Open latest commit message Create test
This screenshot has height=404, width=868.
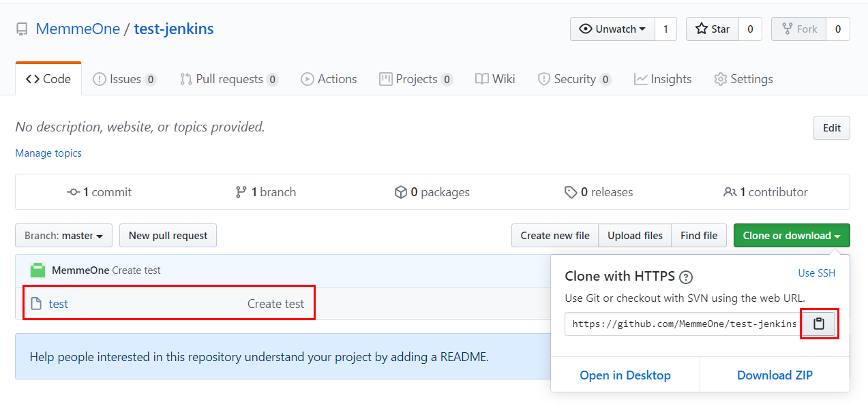136,270
